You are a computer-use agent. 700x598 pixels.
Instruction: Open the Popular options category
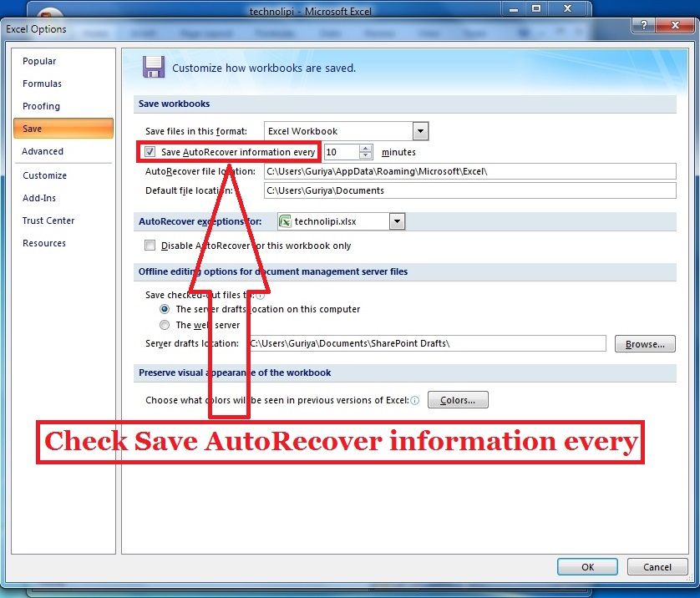click(x=39, y=61)
